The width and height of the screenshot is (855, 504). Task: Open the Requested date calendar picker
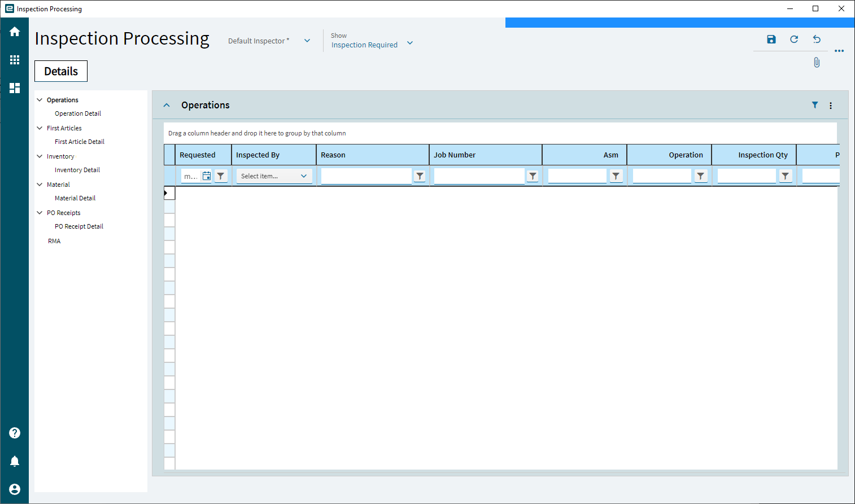pos(207,176)
